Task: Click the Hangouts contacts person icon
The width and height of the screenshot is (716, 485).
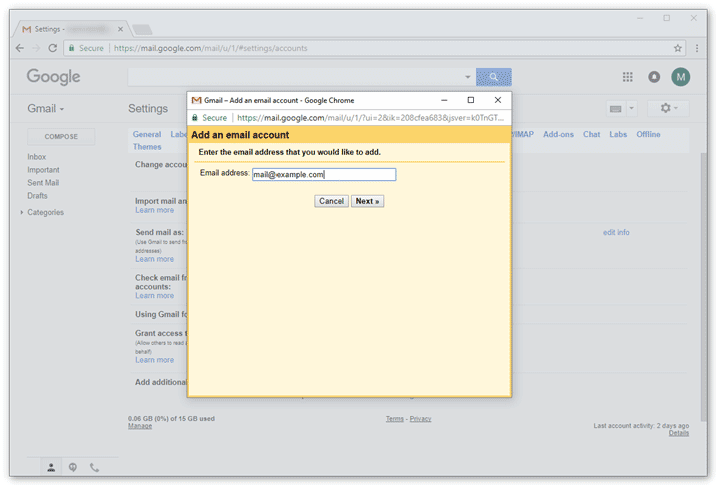Action: pyautogui.click(x=51, y=467)
